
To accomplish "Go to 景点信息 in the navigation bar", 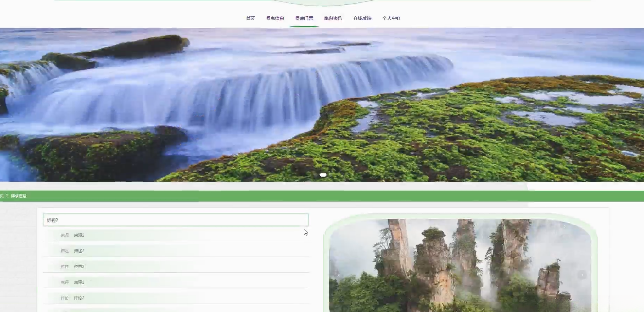I will tap(275, 18).
